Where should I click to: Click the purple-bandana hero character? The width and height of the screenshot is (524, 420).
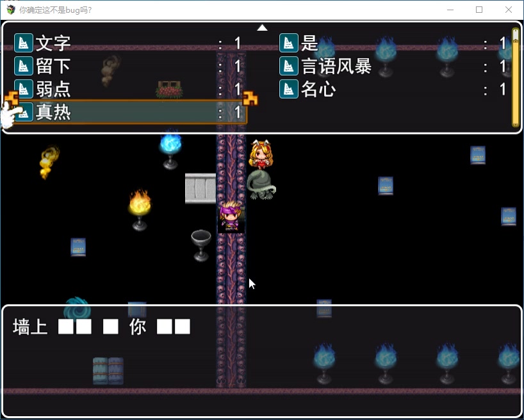tap(230, 216)
